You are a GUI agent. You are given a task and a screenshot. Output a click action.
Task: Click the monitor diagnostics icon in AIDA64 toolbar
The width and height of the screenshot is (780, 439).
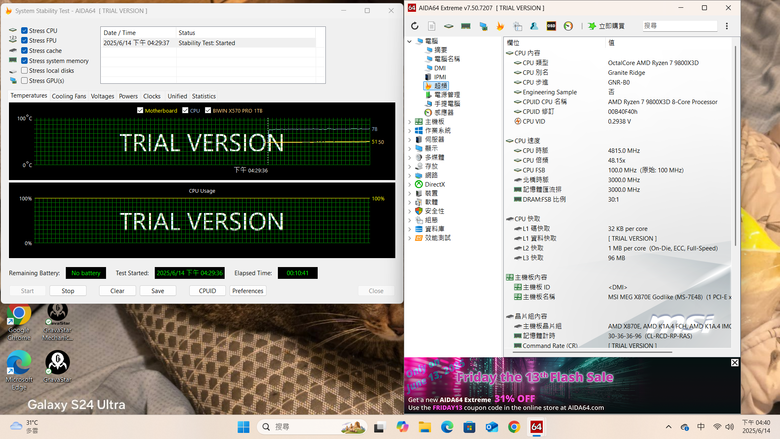pyautogui.click(x=483, y=26)
